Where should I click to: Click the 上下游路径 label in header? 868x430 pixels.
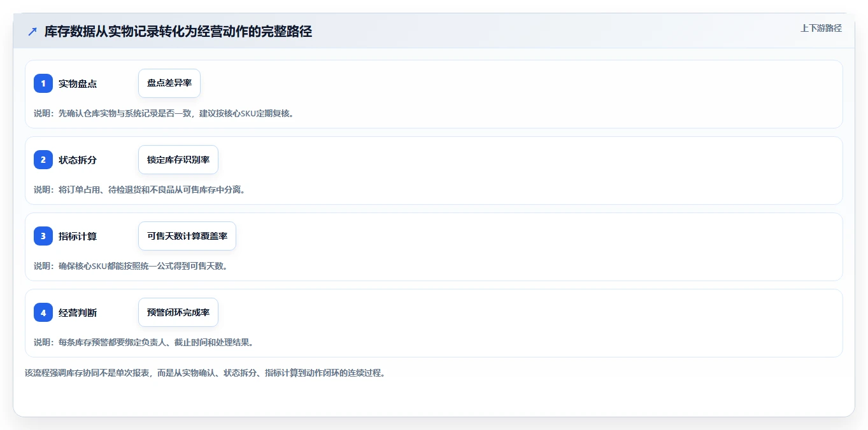coord(821,28)
